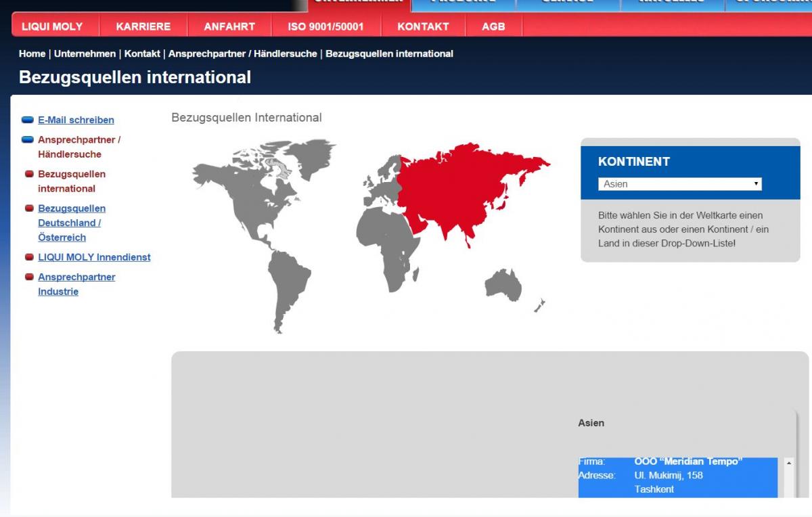This screenshot has width=812, height=517.
Task: Open the KARRIERE tab
Action: (x=143, y=26)
